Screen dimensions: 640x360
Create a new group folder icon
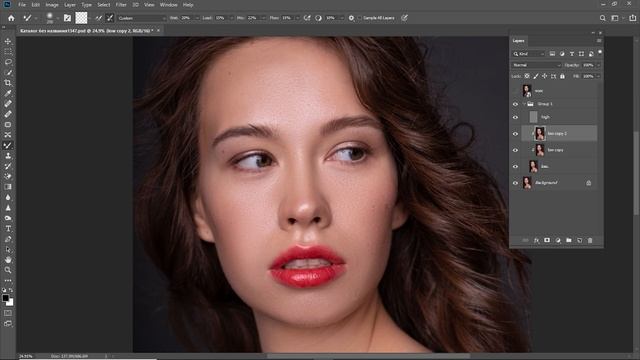pos(569,240)
